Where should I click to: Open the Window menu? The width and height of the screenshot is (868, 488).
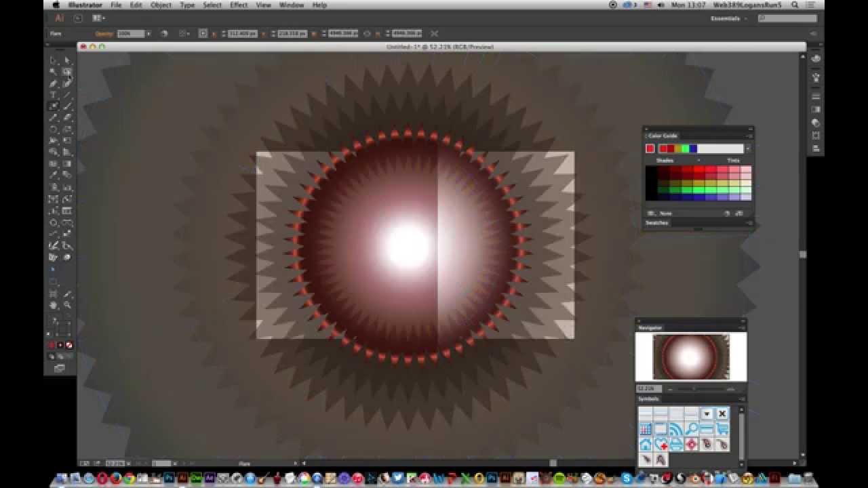coord(292,5)
